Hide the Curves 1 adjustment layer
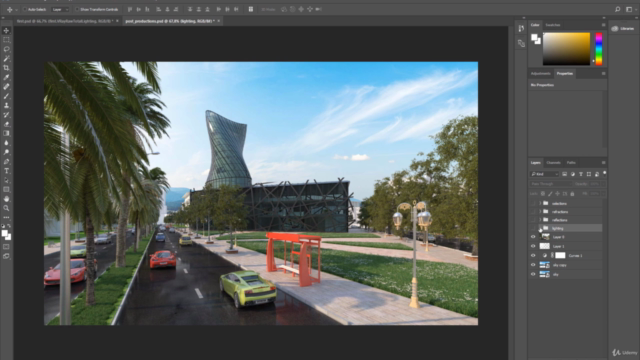Viewport: 640px width, 360px height. (x=533, y=256)
